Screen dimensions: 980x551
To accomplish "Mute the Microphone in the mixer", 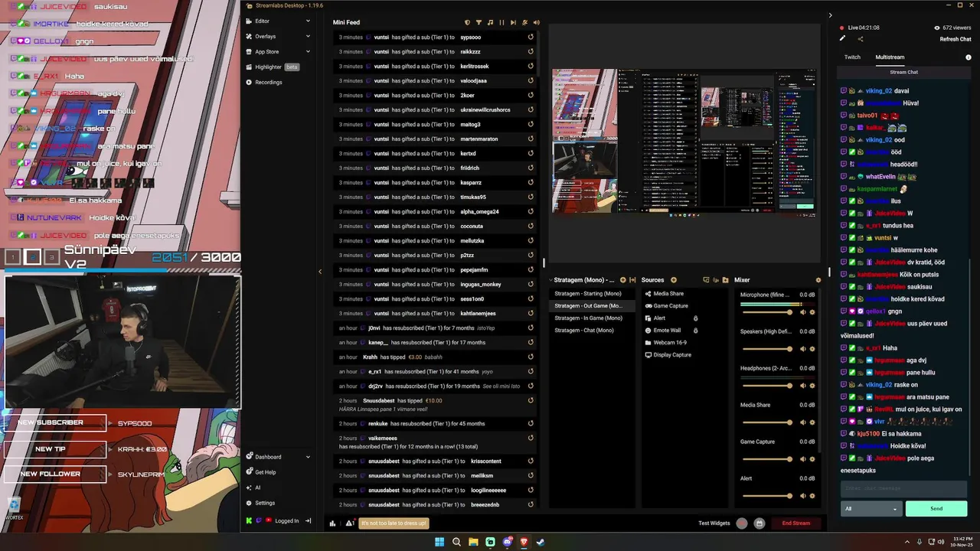I will tap(803, 312).
